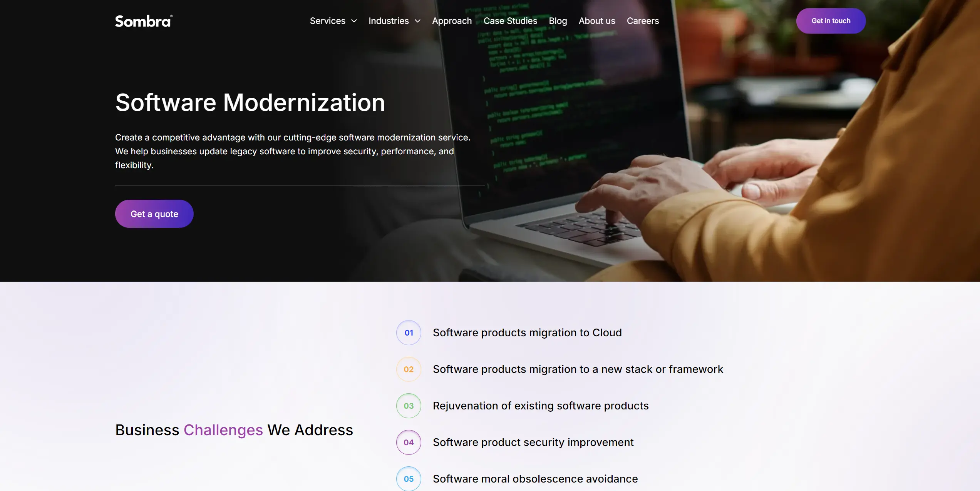This screenshot has height=491, width=980.
Task: Expand the Services dropdown menu
Action: tap(333, 21)
